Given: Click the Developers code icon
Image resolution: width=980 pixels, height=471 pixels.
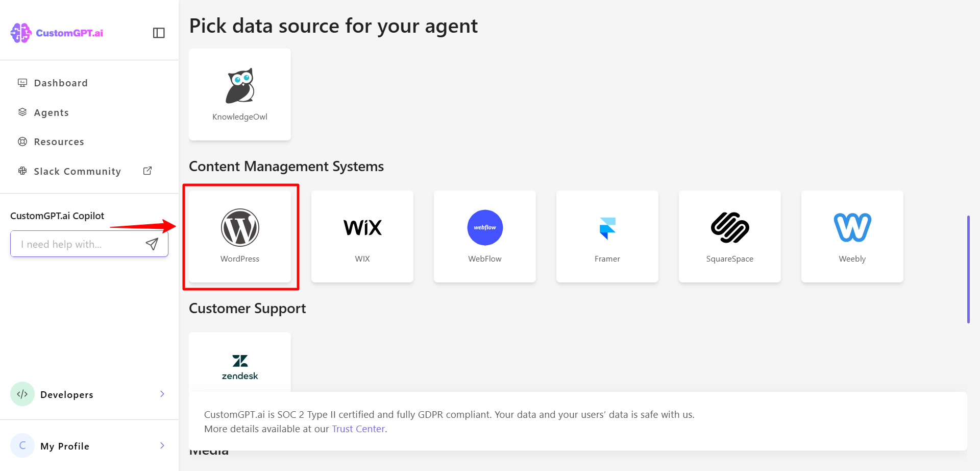Looking at the screenshot, I should pos(22,394).
